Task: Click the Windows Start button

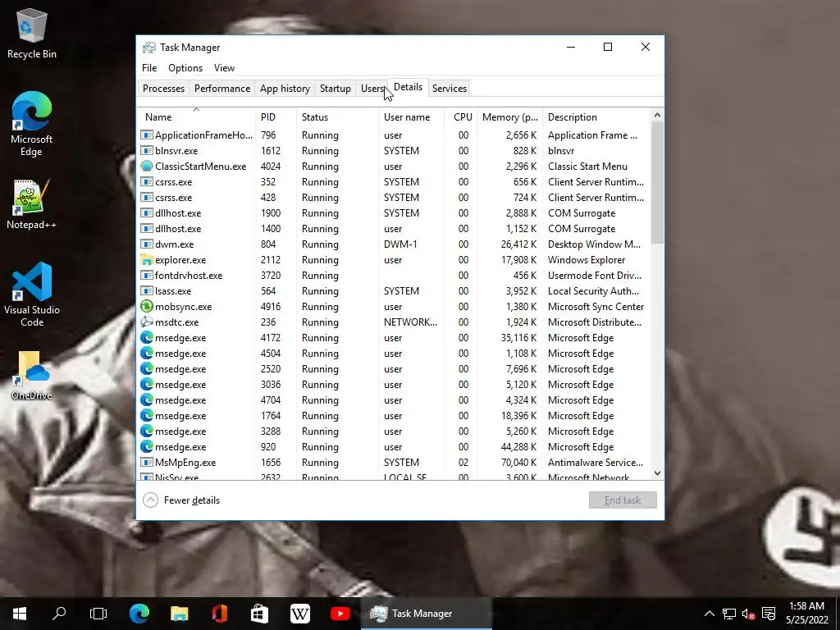Action: coord(20,614)
